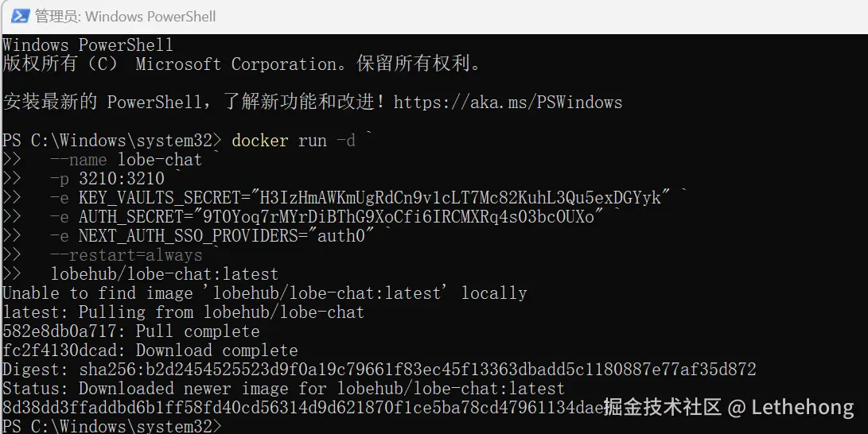The image size is (868, 434).
Task: Click the "--name lobe-chat" argument
Action: 126,160
